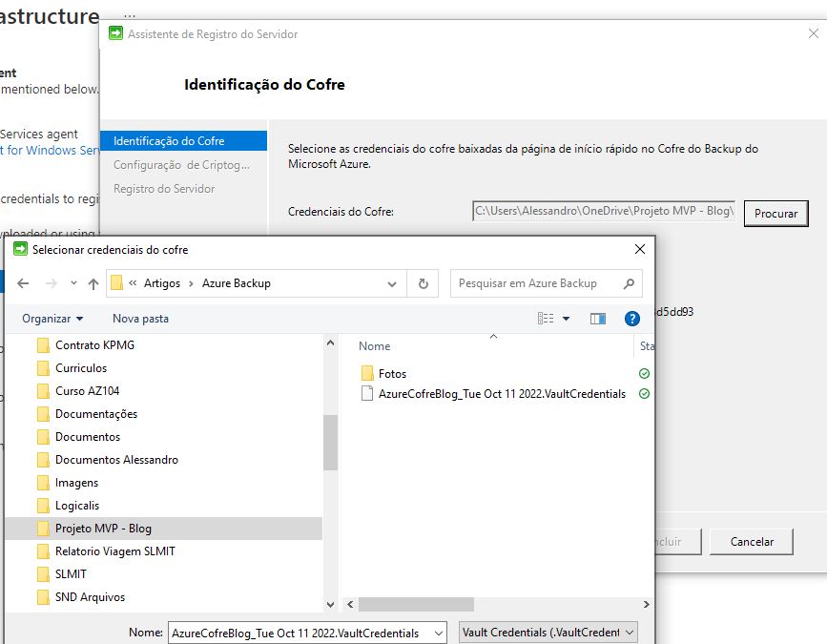
Task: Select the Fotos folder icon
Action: click(367, 373)
